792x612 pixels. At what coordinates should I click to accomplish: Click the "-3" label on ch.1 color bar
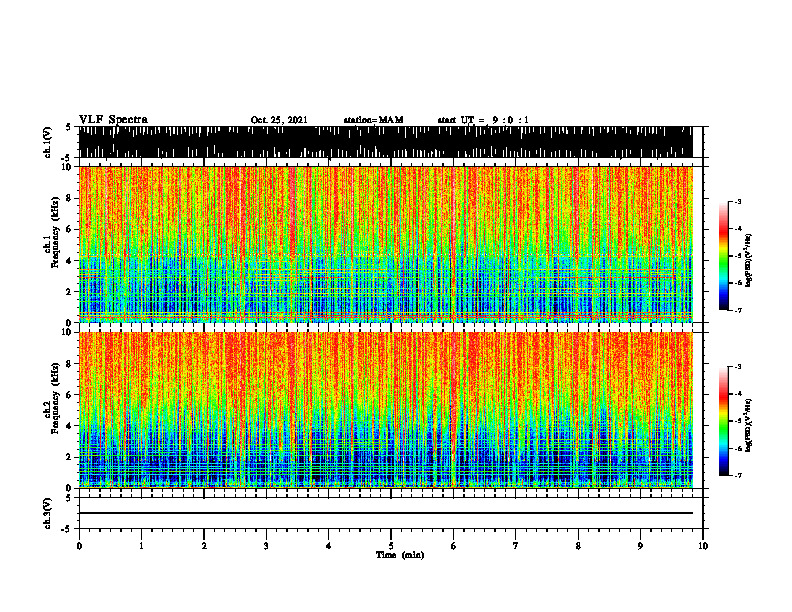[x=737, y=201]
